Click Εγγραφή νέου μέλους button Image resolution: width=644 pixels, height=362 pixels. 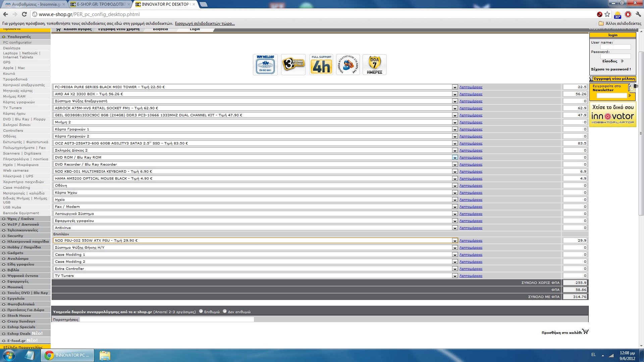[612, 79]
